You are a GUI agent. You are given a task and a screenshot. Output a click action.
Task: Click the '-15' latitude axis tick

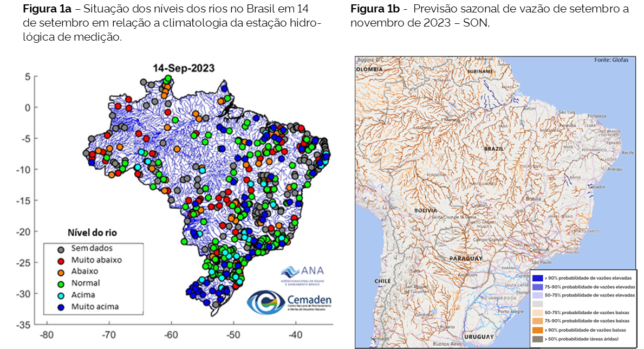tap(23, 201)
